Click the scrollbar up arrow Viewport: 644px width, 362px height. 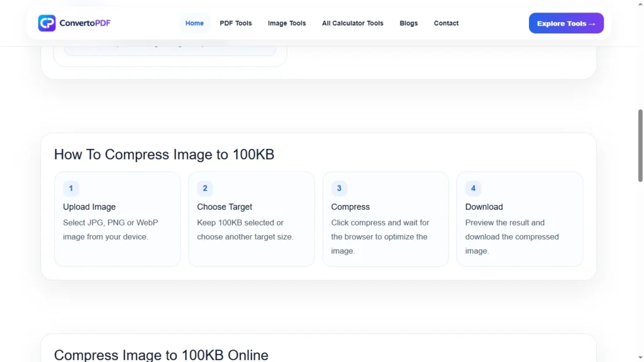pyautogui.click(x=640, y=3)
